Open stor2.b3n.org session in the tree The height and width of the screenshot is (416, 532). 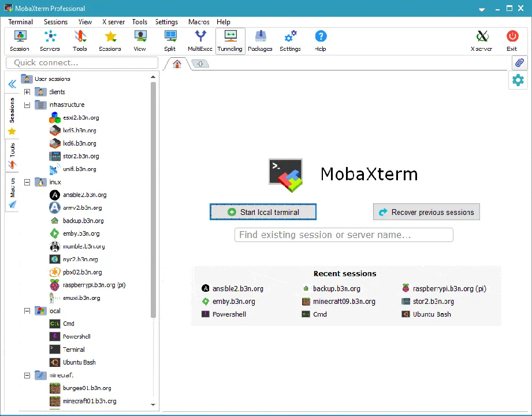(75, 157)
